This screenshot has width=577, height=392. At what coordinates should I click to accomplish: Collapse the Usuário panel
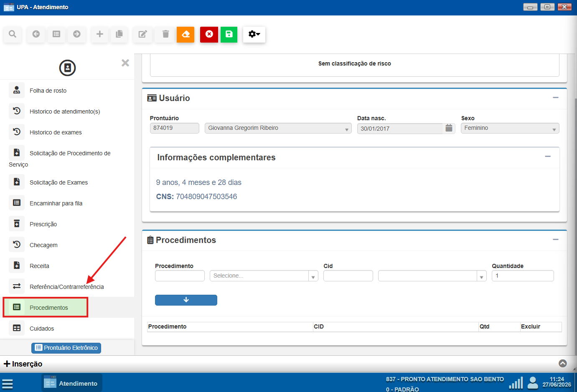555,98
